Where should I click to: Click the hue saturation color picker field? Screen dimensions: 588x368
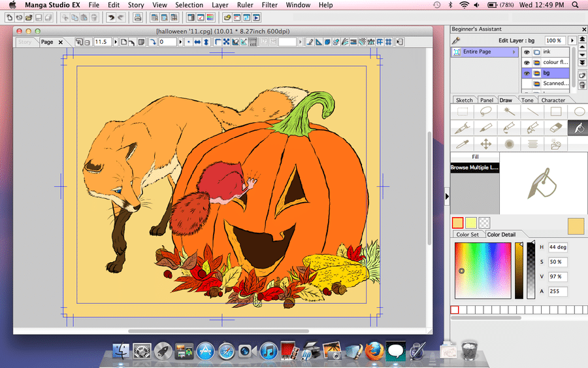pos(483,270)
